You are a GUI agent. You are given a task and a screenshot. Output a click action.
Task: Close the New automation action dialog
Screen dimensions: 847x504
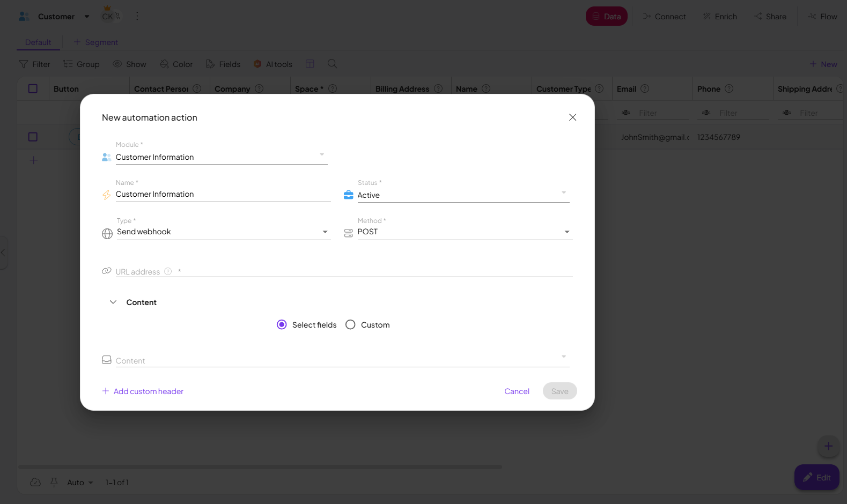(572, 117)
